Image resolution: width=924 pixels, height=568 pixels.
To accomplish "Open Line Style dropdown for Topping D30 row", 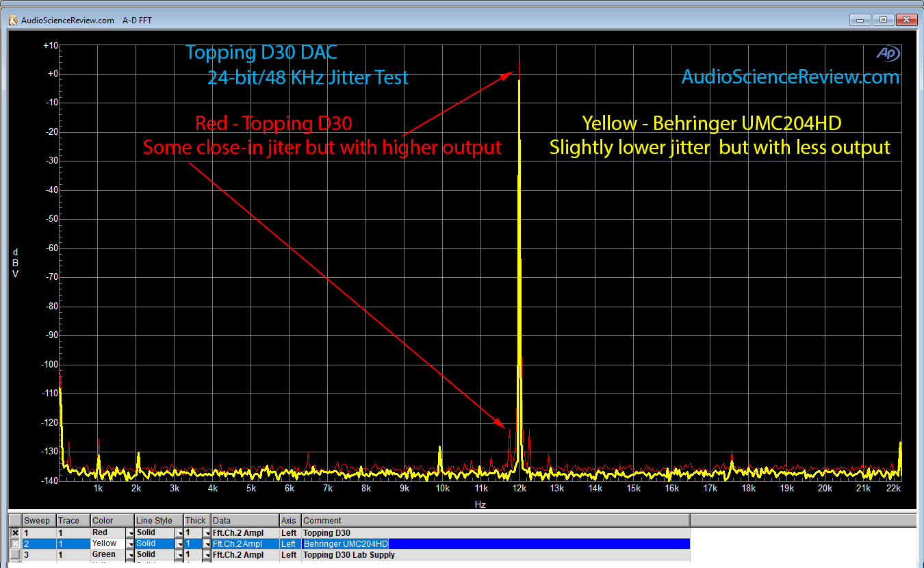I will 180,532.
